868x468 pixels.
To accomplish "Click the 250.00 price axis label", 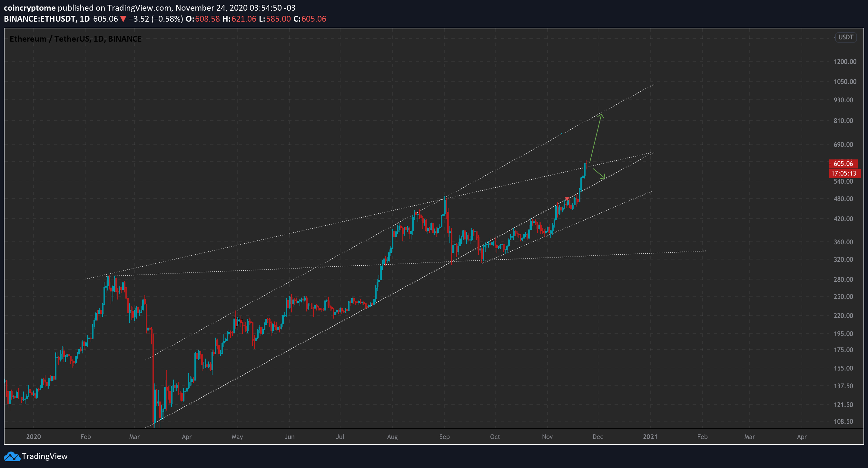I will (x=843, y=297).
